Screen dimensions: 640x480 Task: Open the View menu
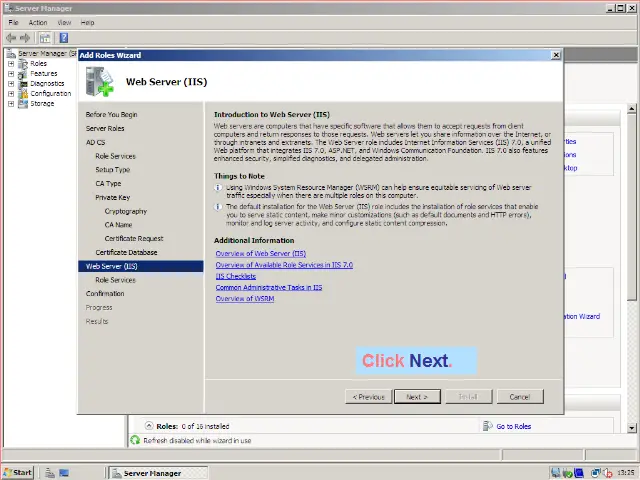coord(64,22)
